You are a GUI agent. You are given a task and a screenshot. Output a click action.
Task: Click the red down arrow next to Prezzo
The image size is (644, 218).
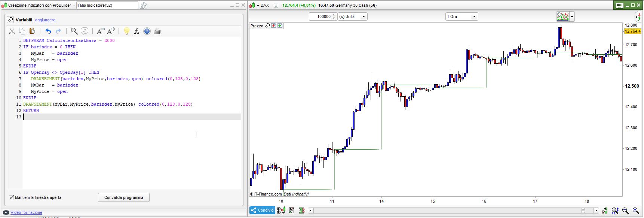tap(274, 26)
